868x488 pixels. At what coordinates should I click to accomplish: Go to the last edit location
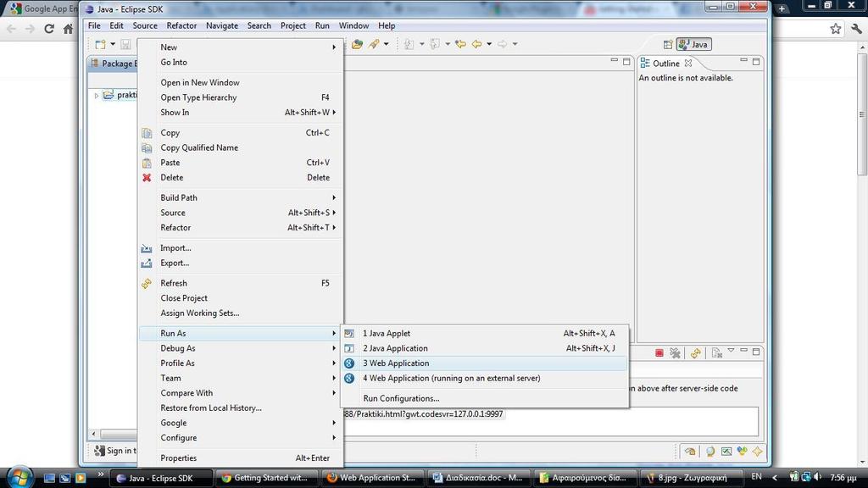click(460, 44)
